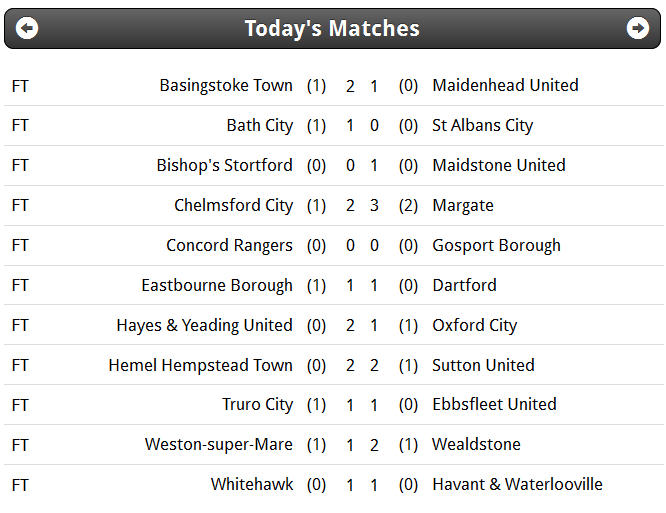Viewport: 666px width, 513px height.
Task: Open the Bath City match
Action: (x=333, y=126)
